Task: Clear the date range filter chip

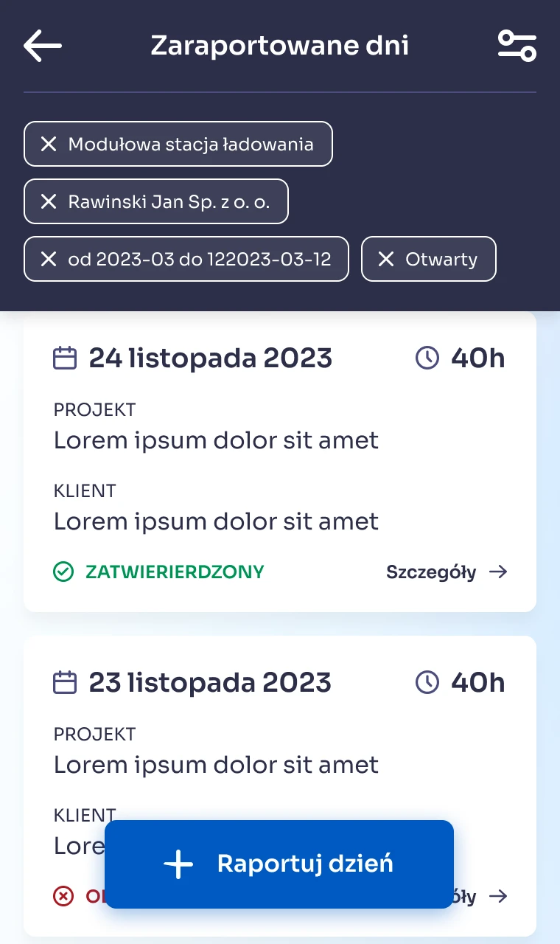Action: coord(49,259)
